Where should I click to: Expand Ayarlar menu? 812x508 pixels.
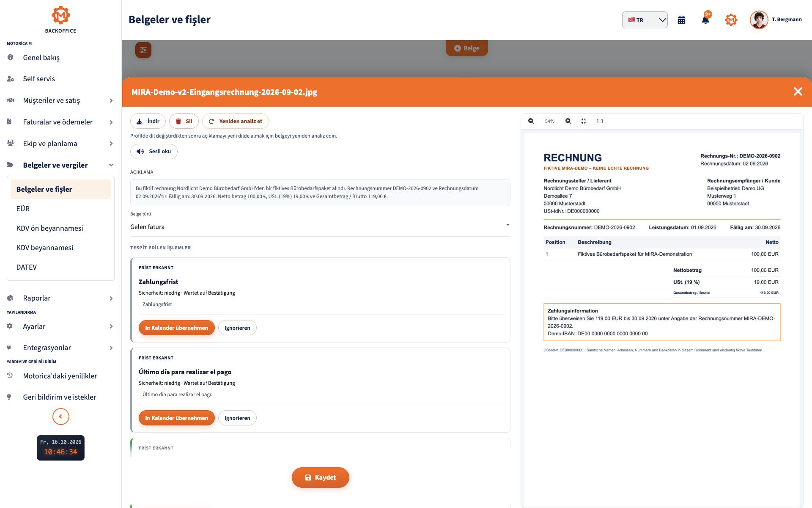pyautogui.click(x=60, y=326)
